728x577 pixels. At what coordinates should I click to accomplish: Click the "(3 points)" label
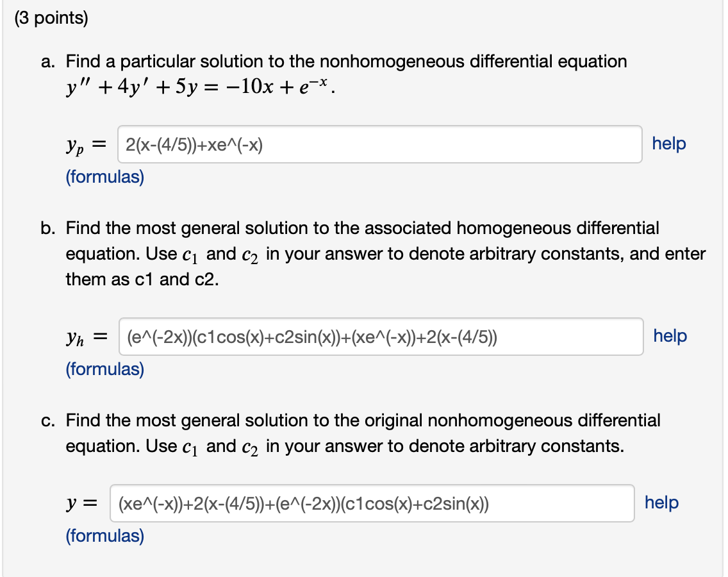click(x=51, y=19)
